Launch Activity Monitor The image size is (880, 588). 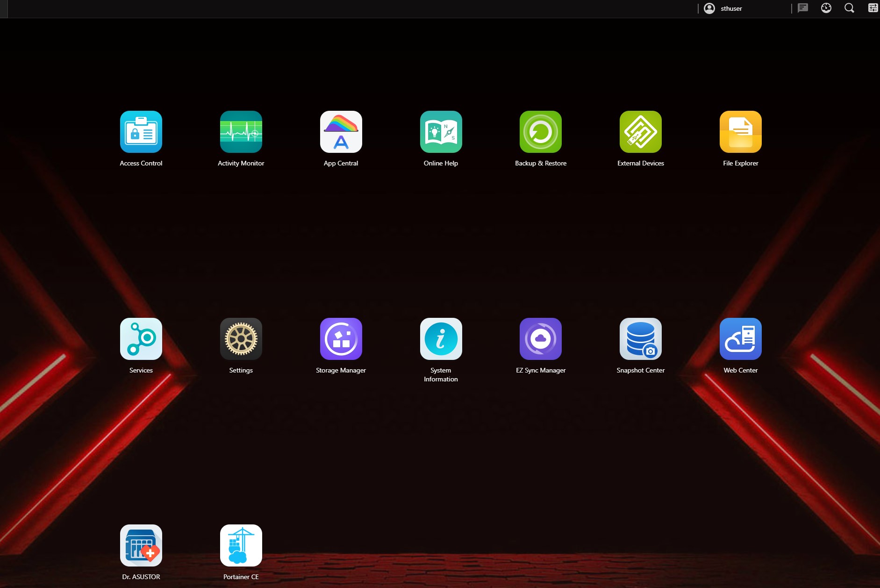[241, 132]
